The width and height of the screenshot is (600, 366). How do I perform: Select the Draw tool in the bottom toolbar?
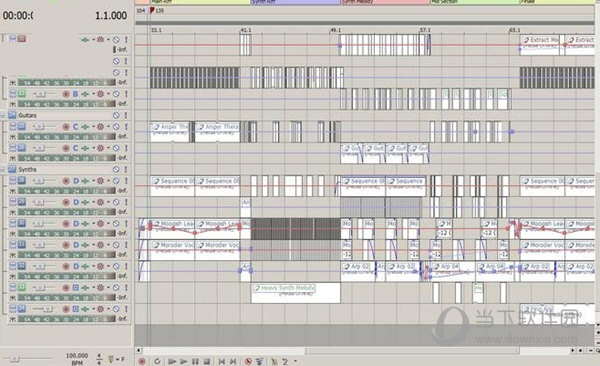tap(274, 361)
